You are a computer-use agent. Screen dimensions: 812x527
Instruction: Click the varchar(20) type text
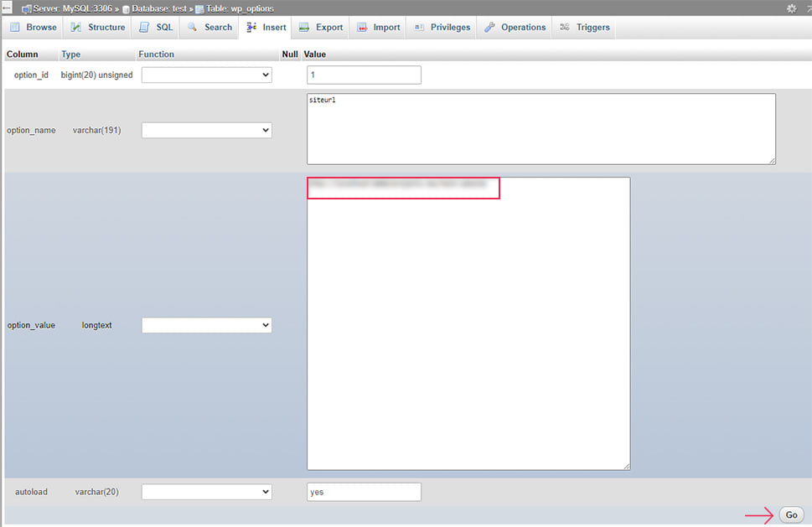[x=97, y=492]
